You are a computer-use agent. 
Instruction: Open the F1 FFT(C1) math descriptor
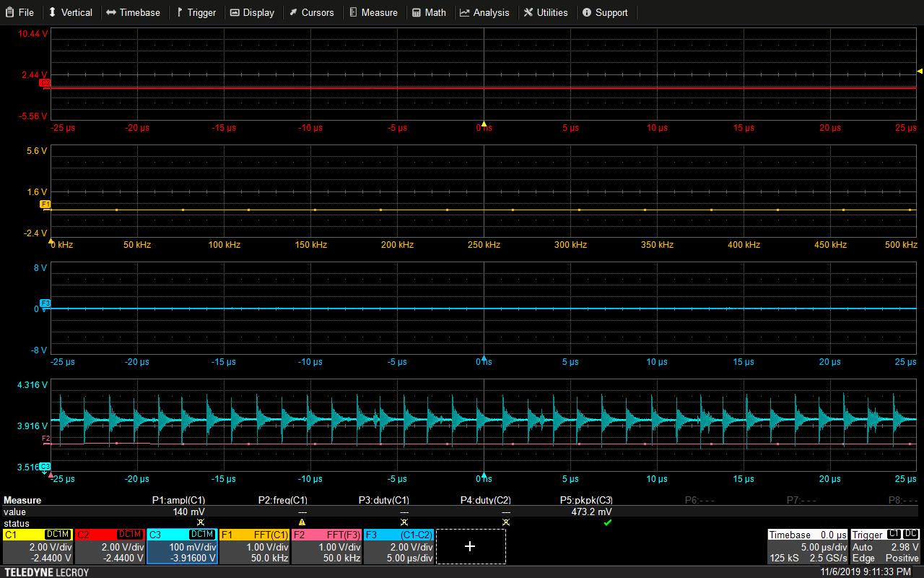coord(254,546)
